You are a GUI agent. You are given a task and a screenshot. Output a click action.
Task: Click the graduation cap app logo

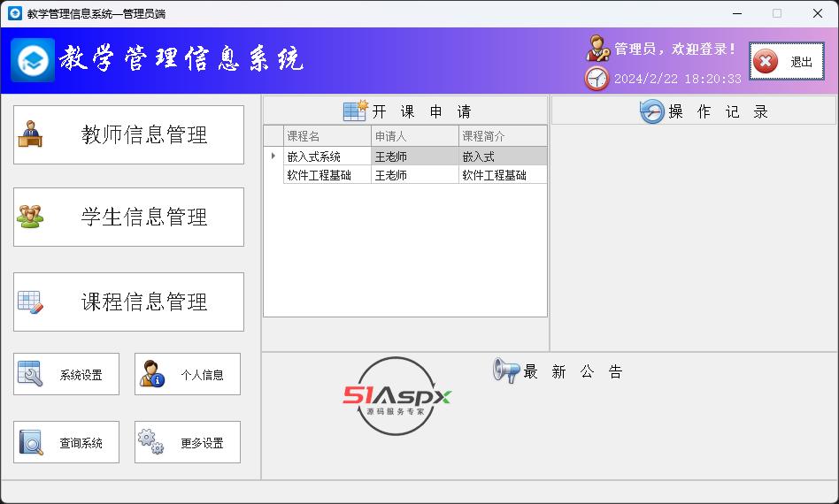click(33, 60)
